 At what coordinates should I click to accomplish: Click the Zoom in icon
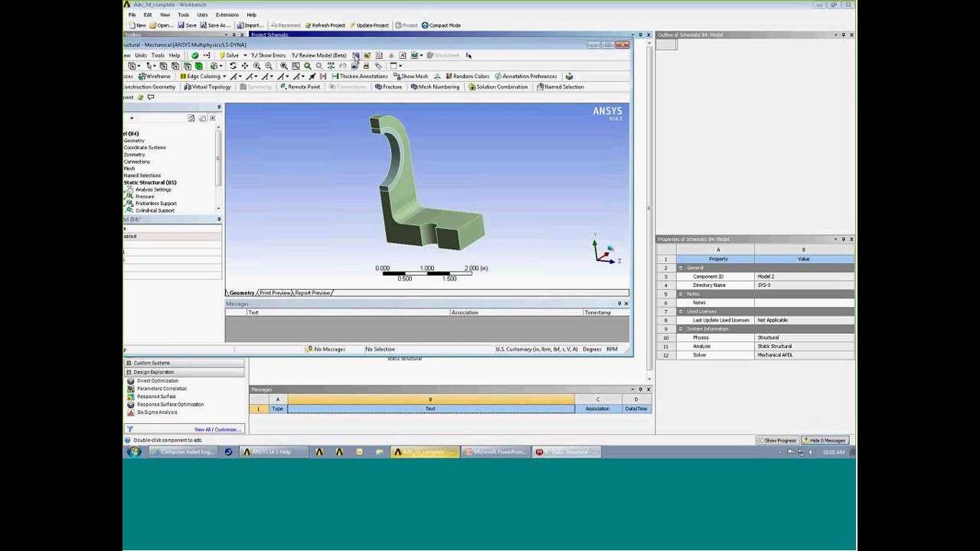pyautogui.click(x=256, y=66)
